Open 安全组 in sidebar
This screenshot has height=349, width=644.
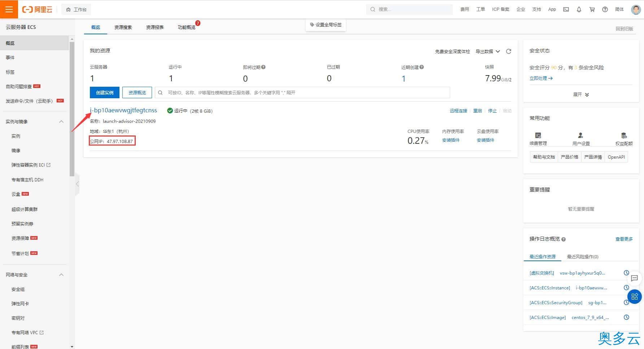(x=18, y=289)
